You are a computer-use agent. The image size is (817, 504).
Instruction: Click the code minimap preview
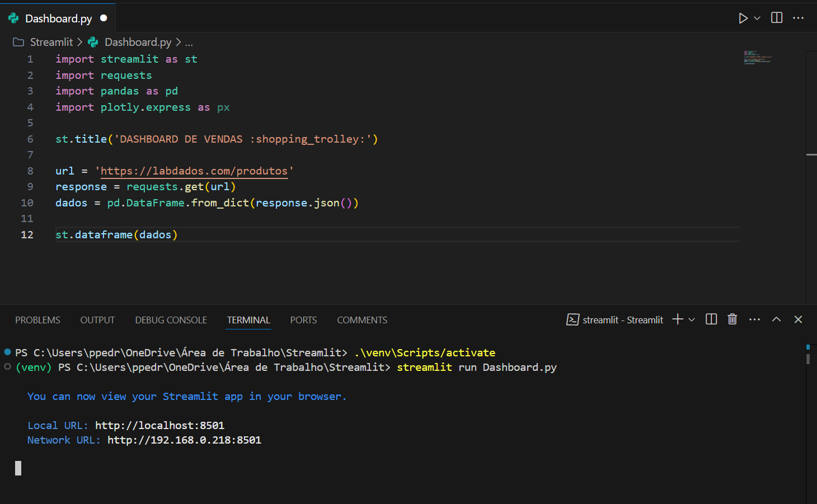click(x=758, y=58)
